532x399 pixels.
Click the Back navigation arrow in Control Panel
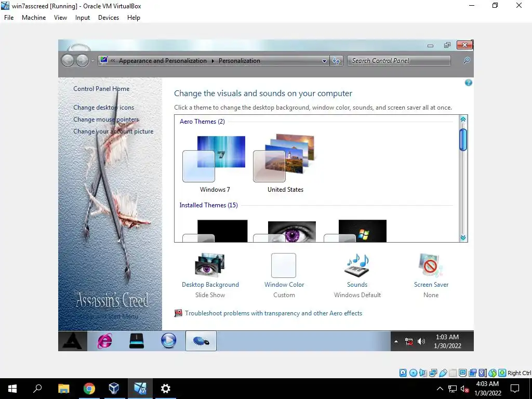click(x=68, y=61)
